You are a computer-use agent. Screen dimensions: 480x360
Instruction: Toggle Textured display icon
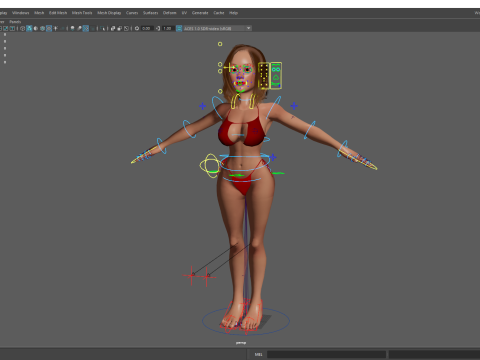point(49,28)
